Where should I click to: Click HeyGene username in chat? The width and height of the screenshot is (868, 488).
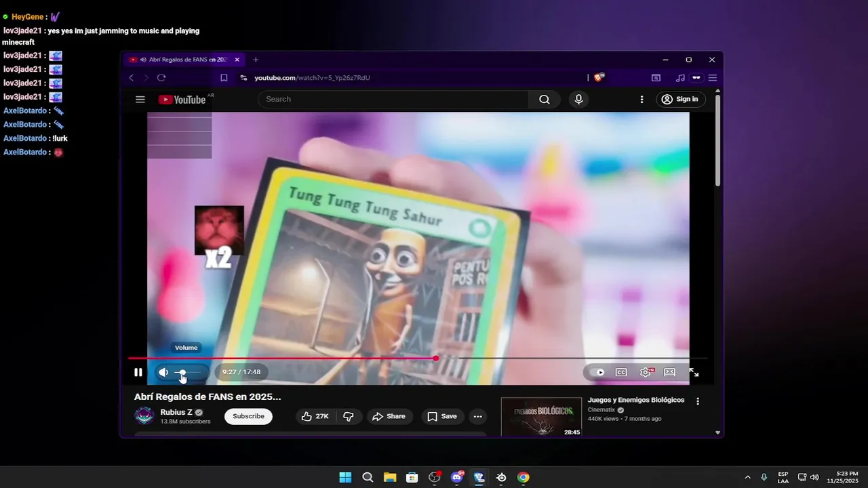tap(28, 16)
